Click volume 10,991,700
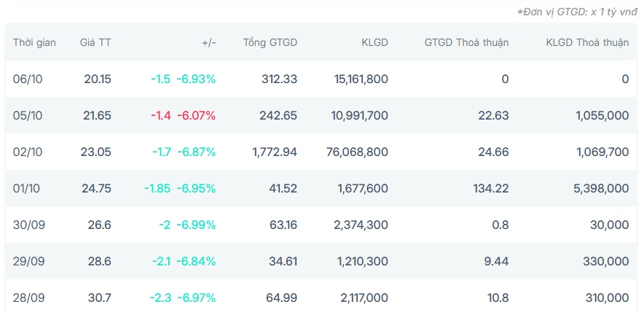This screenshot has height=315, width=644. point(360,115)
